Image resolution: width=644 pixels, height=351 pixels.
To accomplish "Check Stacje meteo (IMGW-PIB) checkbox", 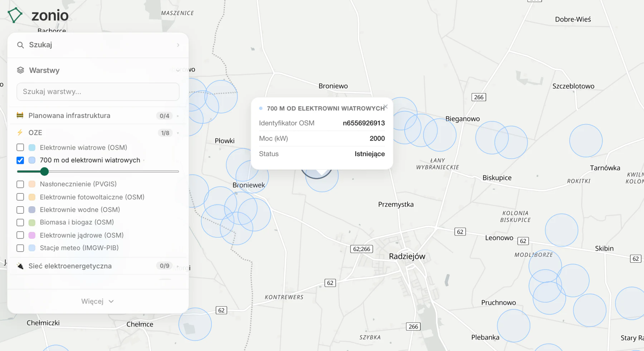I will [x=20, y=248].
